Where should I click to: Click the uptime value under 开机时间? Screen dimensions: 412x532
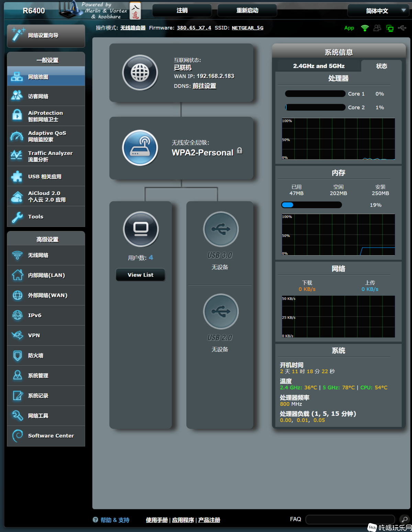tap(308, 371)
